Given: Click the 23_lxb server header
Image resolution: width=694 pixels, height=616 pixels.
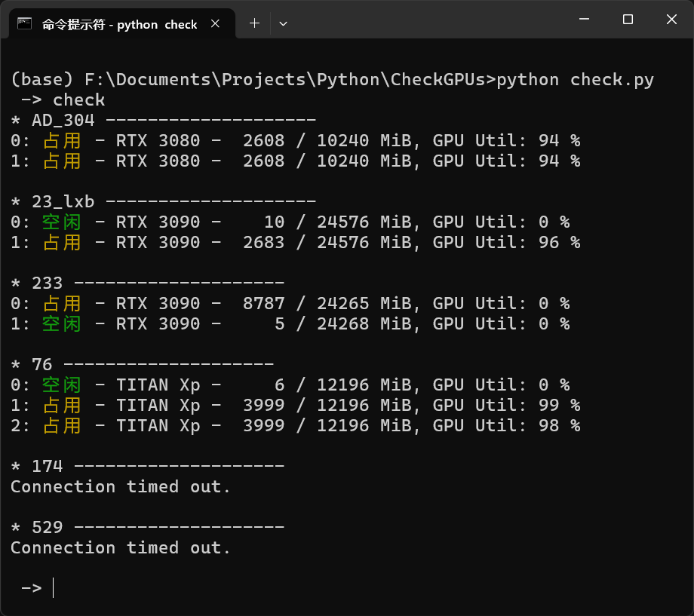Looking at the screenshot, I should click(164, 201).
